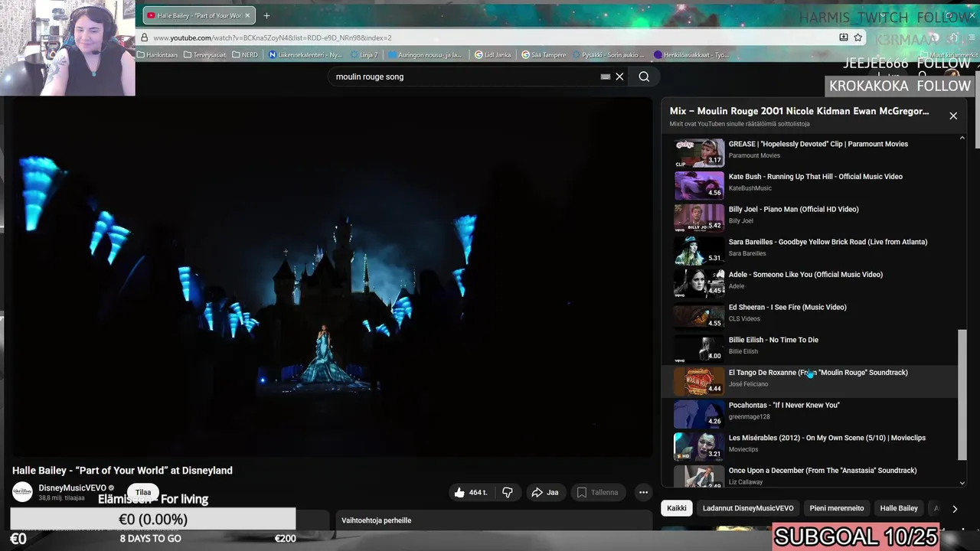Open the Lidl Janka bookmark
This screenshot has height=551, width=980.
click(x=492, y=55)
